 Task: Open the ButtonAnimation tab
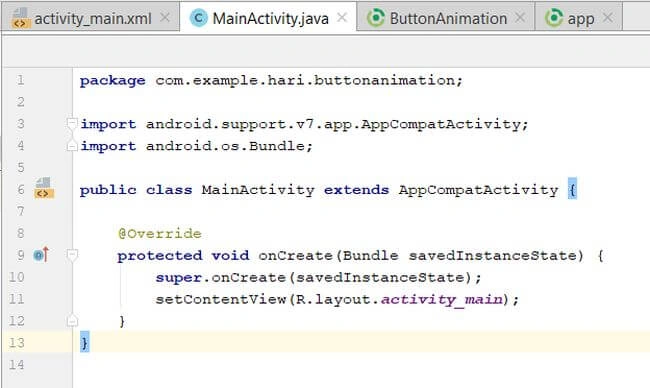446,17
